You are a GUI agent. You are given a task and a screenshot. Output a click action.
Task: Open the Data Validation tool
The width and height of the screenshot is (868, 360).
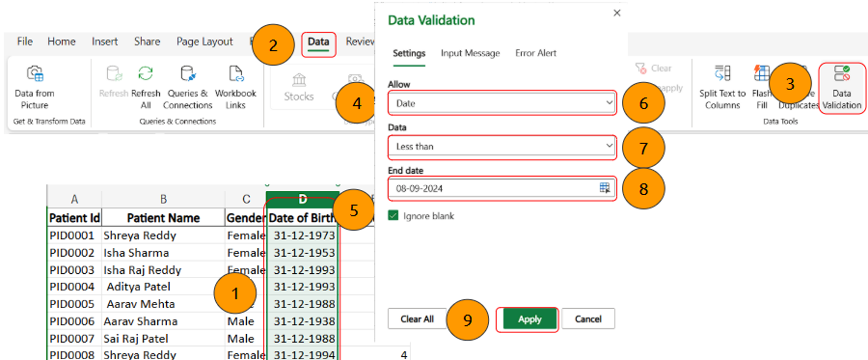coord(842,88)
